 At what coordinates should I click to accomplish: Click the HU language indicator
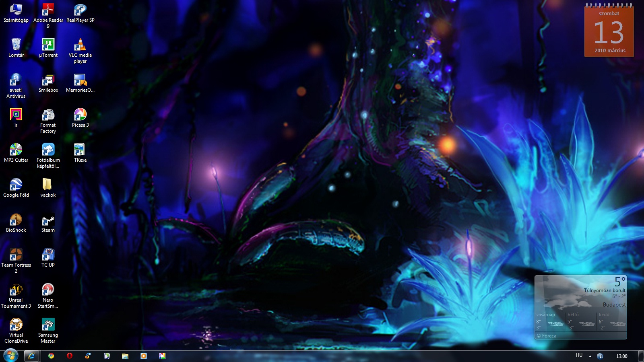pyautogui.click(x=579, y=356)
